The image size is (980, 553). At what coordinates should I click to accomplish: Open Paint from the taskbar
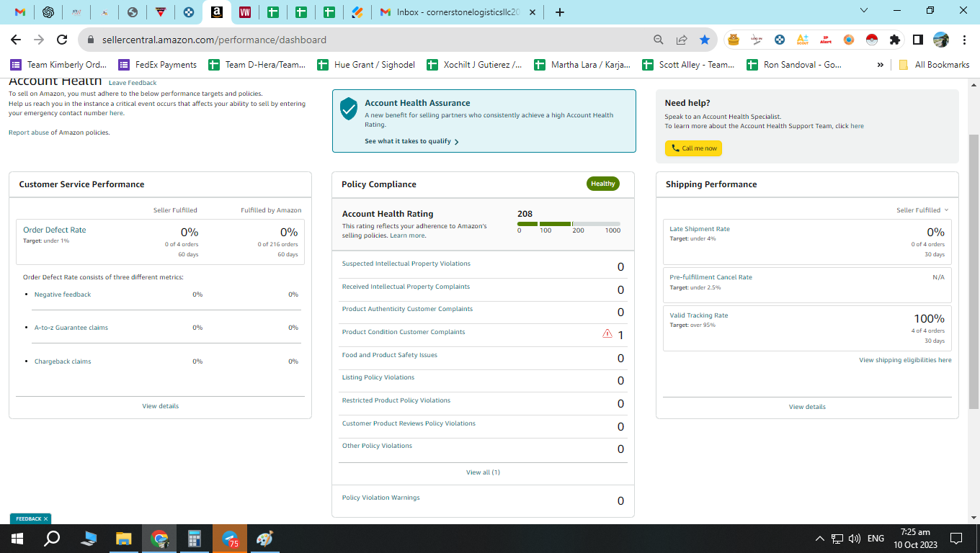(265, 539)
